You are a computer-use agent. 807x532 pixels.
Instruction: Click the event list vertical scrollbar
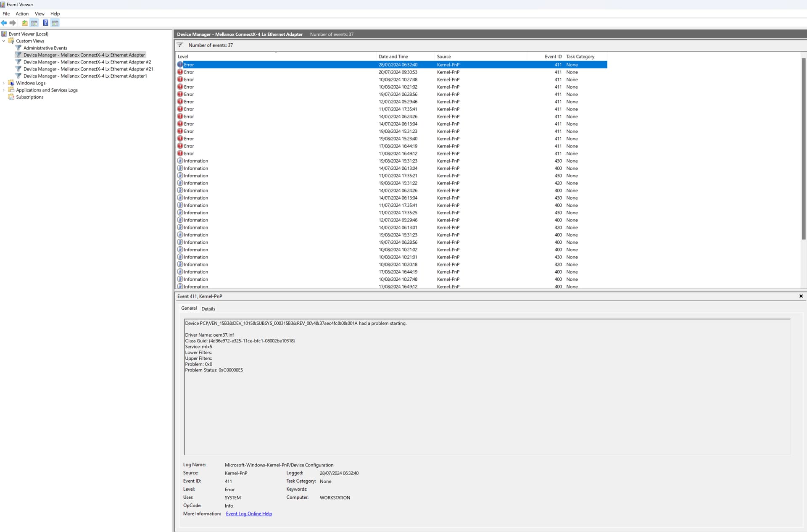click(804, 147)
